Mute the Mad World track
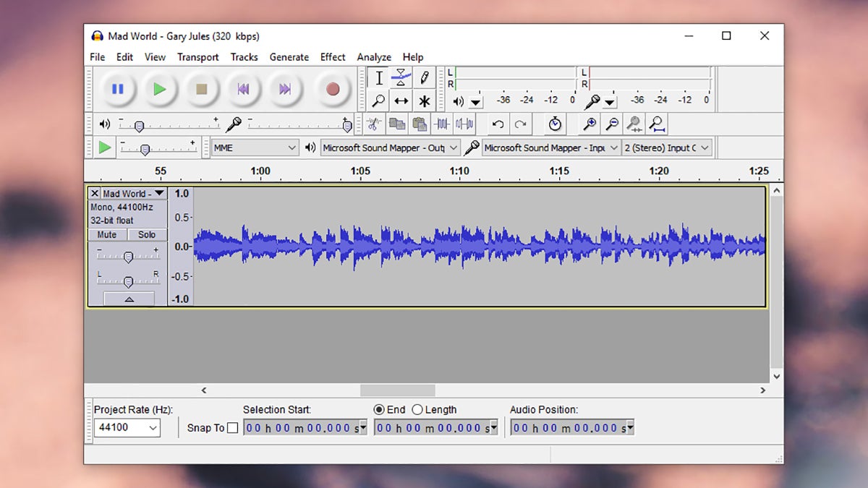This screenshot has height=488, width=868. coord(107,235)
